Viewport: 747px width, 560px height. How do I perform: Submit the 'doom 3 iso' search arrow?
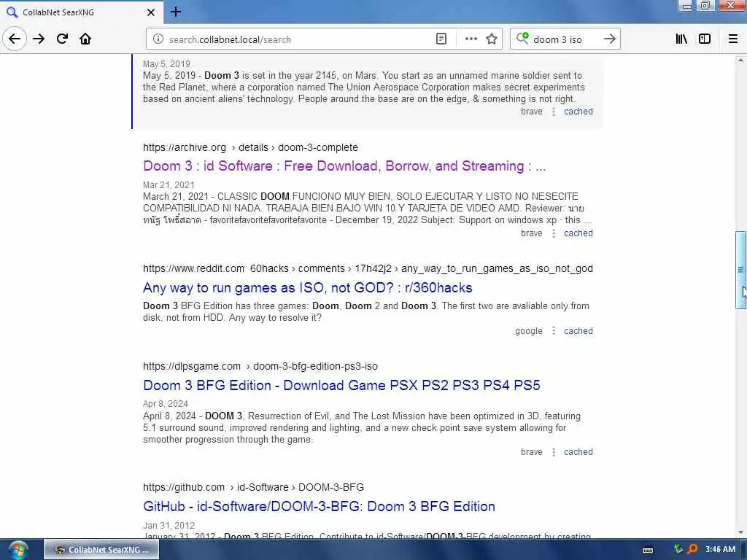click(609, 39)
